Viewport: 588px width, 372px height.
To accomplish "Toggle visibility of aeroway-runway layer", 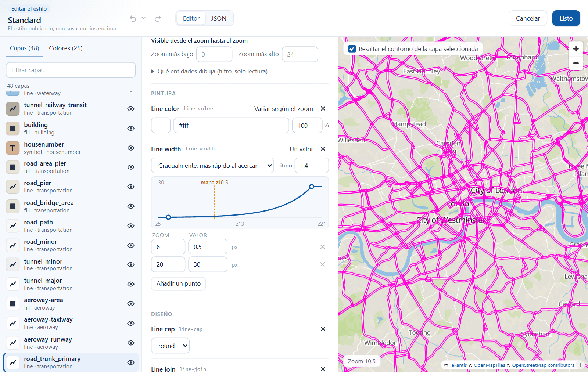I will tap(131, 343).
